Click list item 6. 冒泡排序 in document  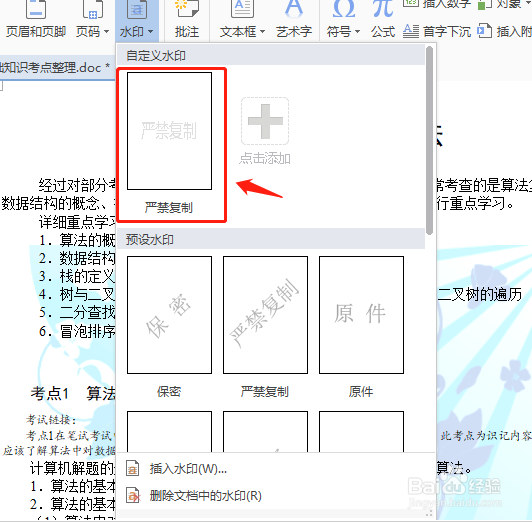[x=77, y=331]
